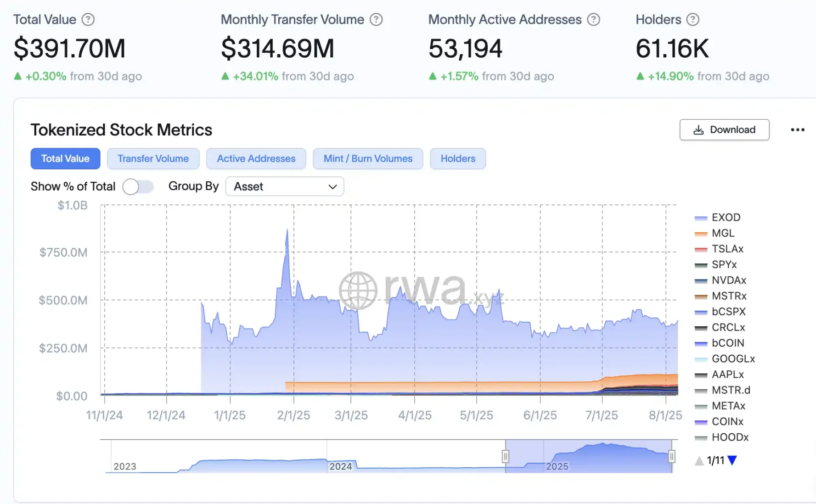
Task: Click the help icon next to Total Value
Action: (x=88, y=20)
